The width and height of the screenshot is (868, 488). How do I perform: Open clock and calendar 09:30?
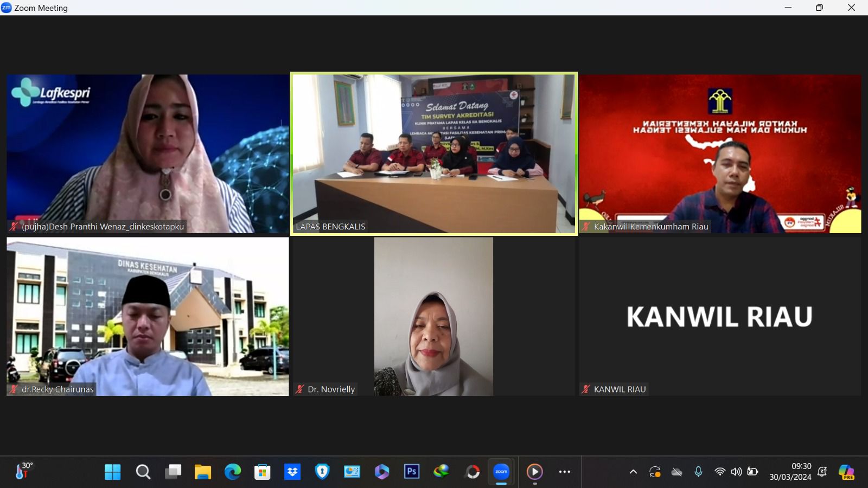coord(790,472)
